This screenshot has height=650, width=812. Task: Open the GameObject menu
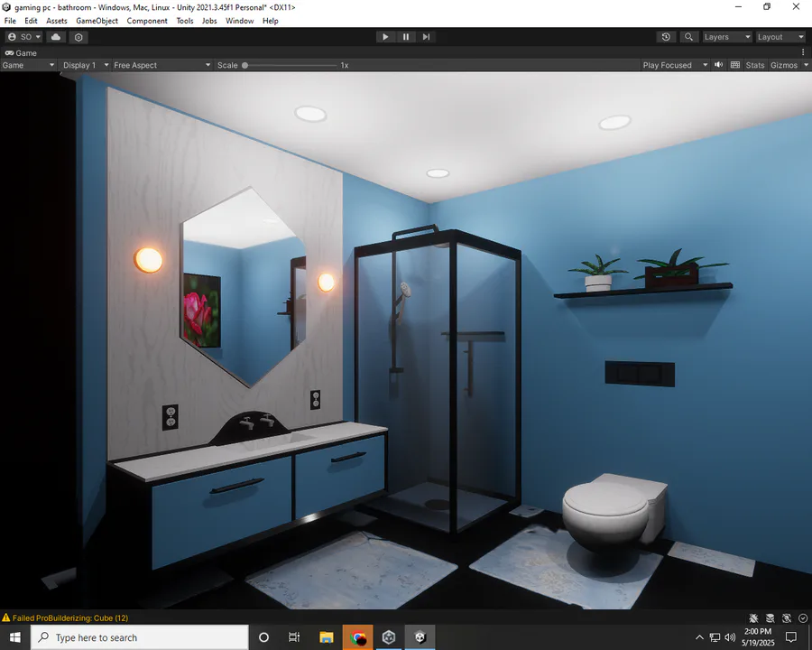pyautogui.click(x=97, y=21)
